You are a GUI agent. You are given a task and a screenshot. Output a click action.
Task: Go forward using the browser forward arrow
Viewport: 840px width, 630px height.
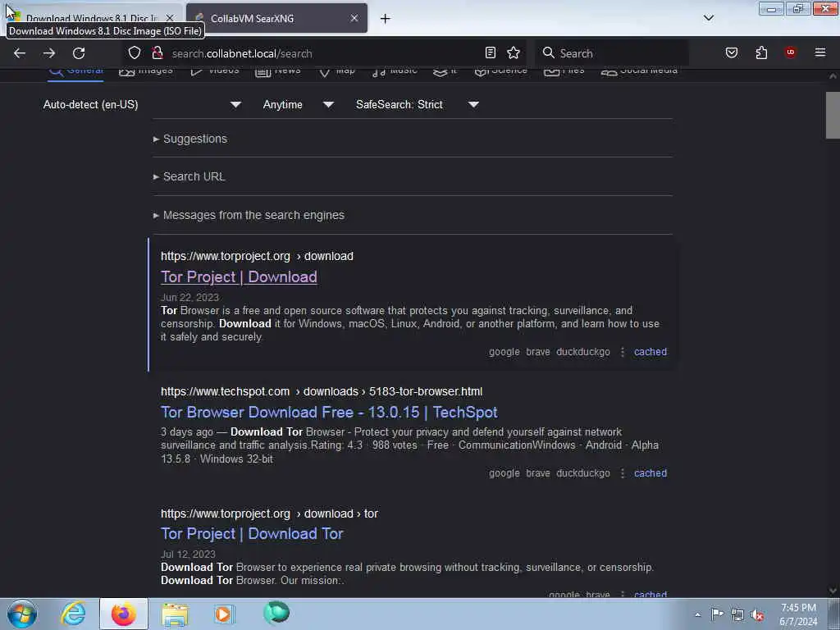[x=49, y=53]
